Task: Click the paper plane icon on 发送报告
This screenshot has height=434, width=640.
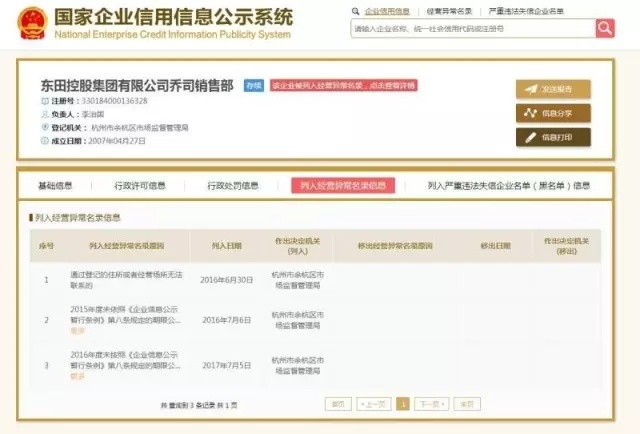Action: [x=530, y=89]
